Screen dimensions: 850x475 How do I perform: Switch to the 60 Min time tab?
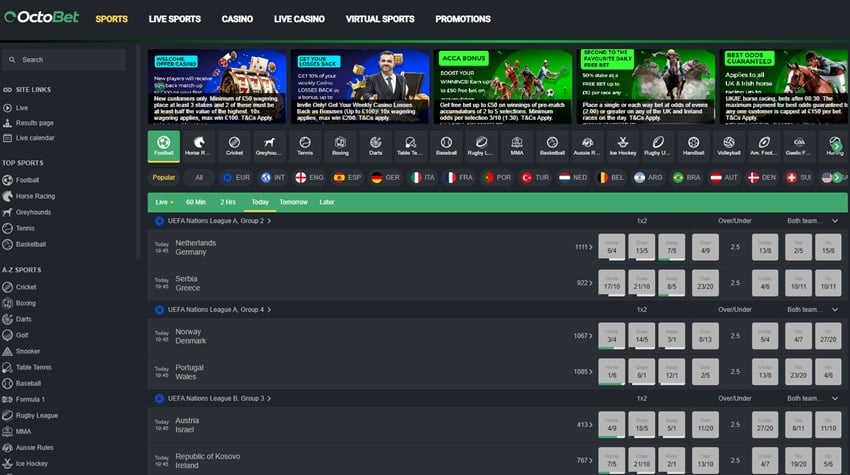click(196, 202)
